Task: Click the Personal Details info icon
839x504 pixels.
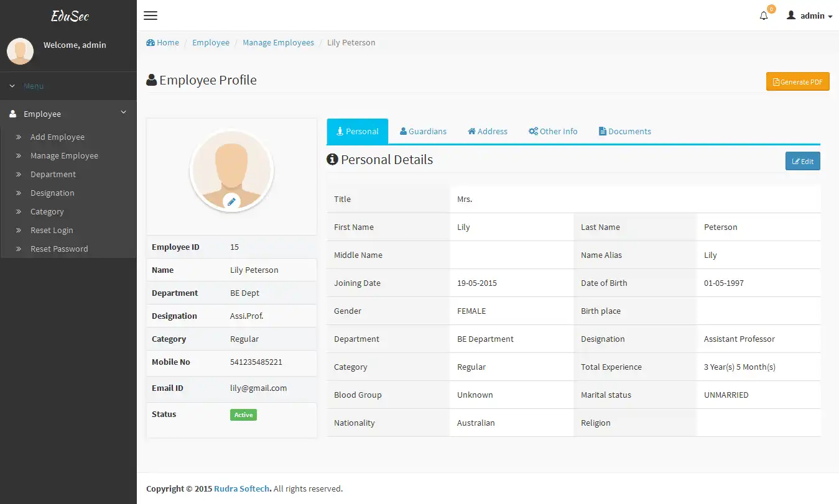Action: tap(332, 159)
